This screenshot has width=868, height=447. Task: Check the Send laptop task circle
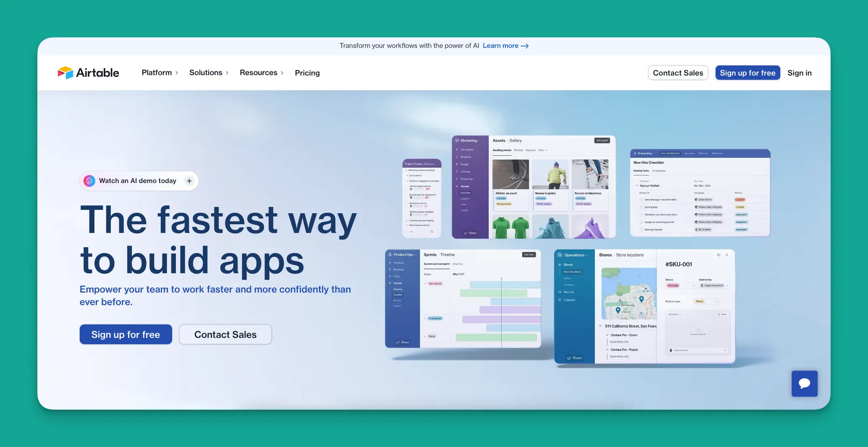click(641, 207)
